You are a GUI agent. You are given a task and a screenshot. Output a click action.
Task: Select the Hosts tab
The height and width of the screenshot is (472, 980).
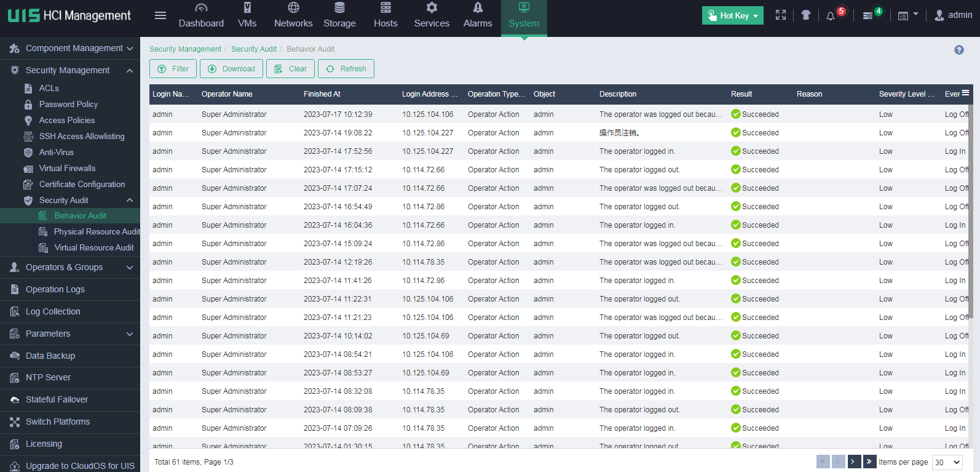pyautogui.click(x=385, y=17)
